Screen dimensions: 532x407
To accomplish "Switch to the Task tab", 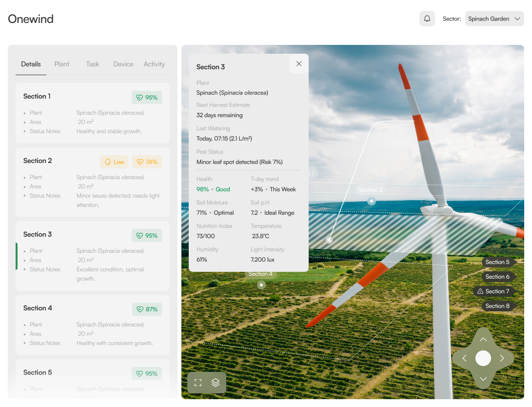I will [x=92, y=64].
